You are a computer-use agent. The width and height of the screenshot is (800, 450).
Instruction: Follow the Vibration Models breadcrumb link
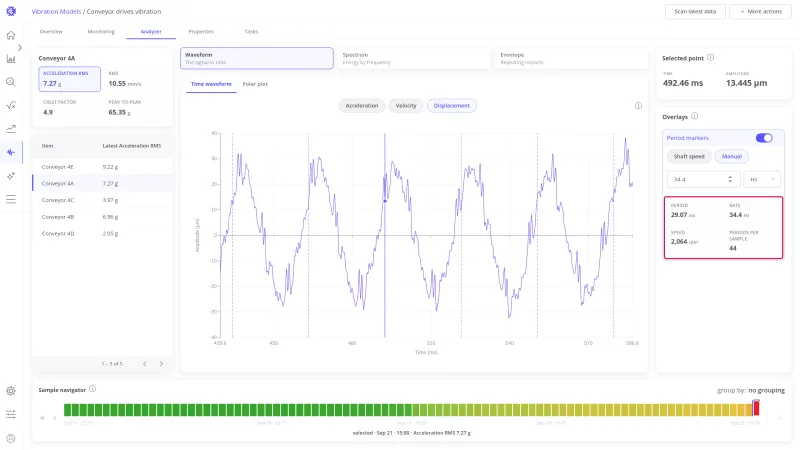point(56,11)
